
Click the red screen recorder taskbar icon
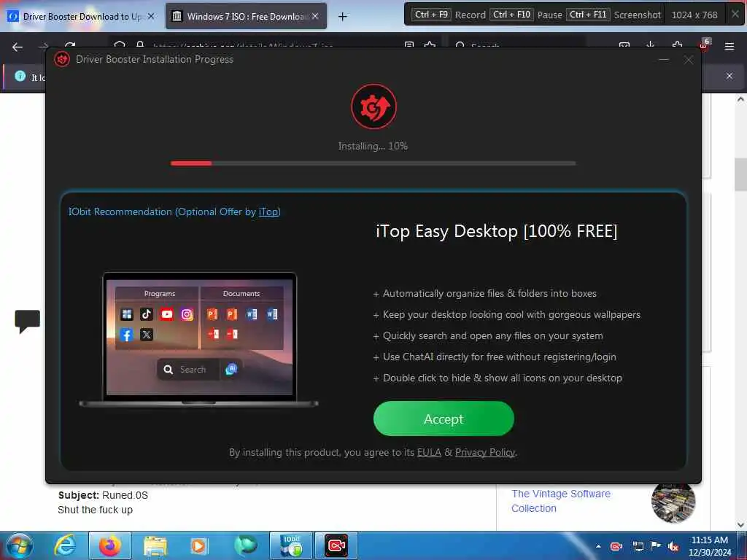[x=336, y=545]
